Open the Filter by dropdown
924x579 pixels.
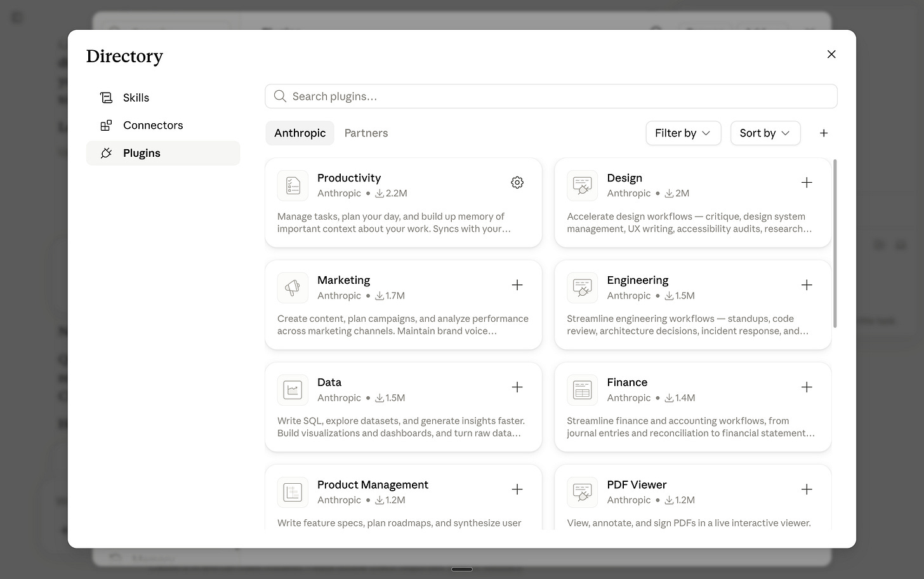click(683, 133)
